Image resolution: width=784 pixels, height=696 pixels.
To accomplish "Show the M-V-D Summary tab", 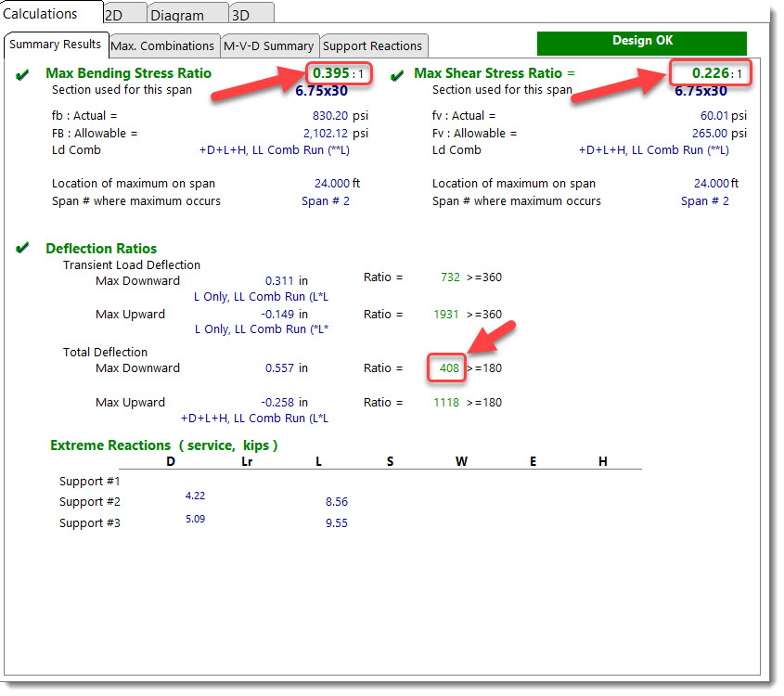I will (268, 45).
